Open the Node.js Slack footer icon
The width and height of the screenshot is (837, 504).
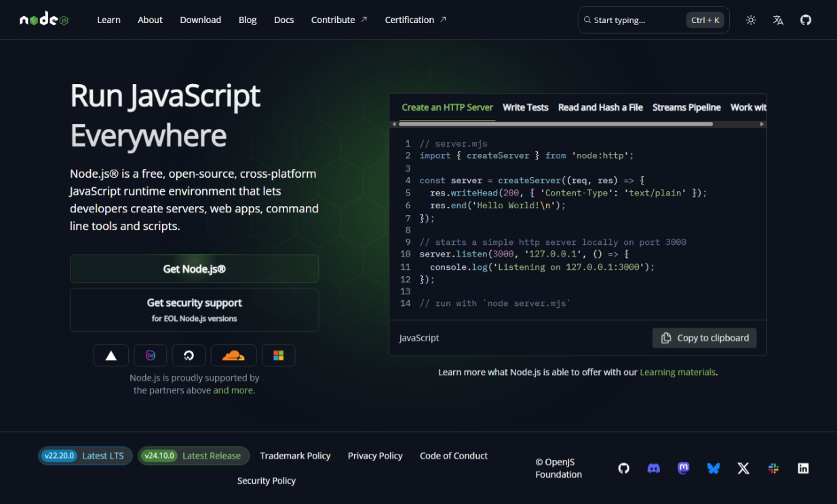[x=773, y=468]
